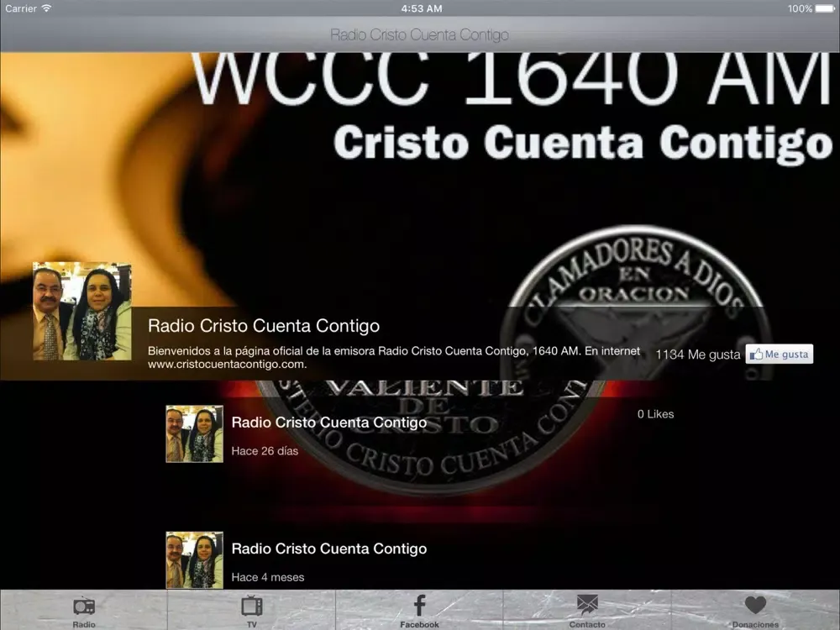This screenshot has height=630, width=840.
Task: Select the 'Hace 26 días' timestamp
Action: (x=265, y=451)
